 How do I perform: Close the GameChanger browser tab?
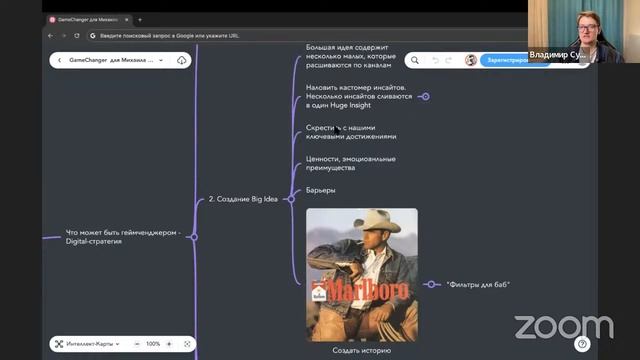point(127,20)
